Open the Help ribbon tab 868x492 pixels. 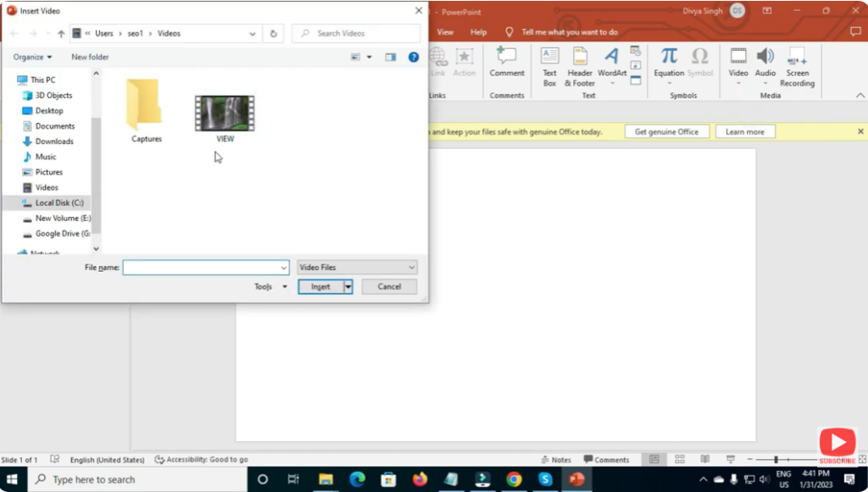coord(480,31)
